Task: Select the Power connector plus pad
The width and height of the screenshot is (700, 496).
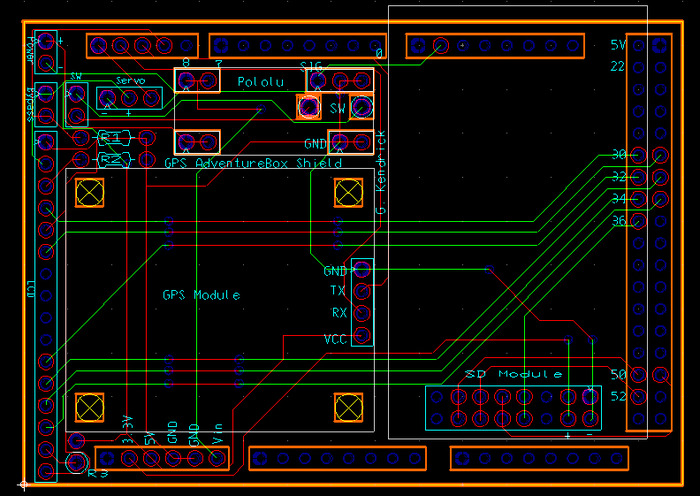Action: pyautogui.click(x=46, y=42)
